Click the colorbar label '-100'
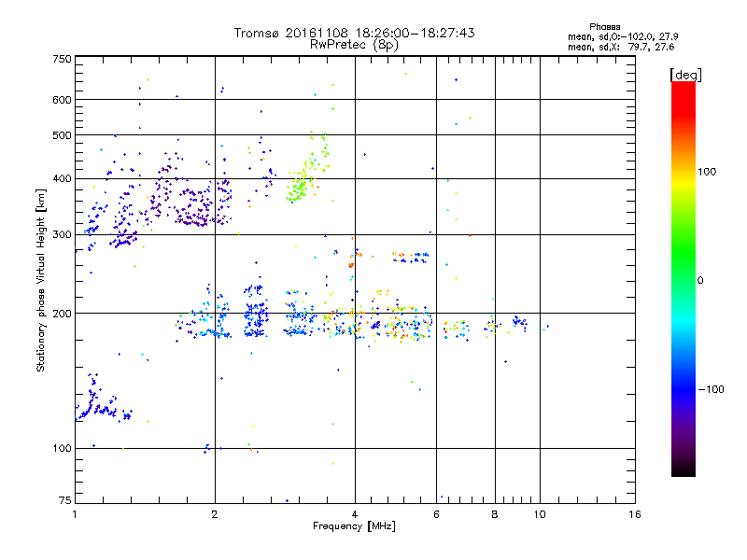Screen dimensions: 747x560 click(711, 389)
